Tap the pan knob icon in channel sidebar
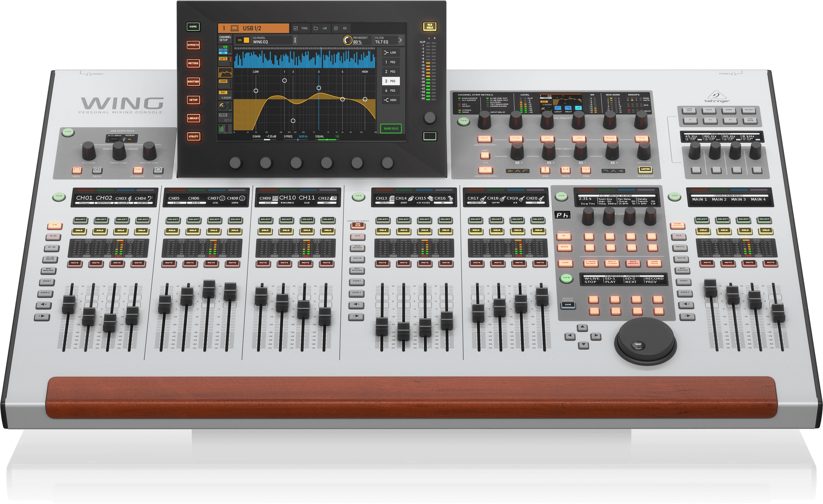This screenshot has height=504, width=823. (222, 106)
